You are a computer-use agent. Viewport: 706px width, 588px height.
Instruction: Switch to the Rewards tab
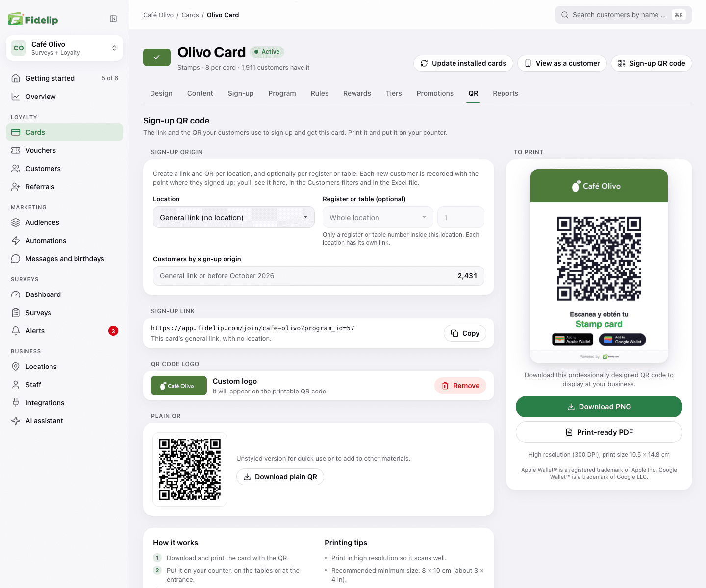pos(357,93)
